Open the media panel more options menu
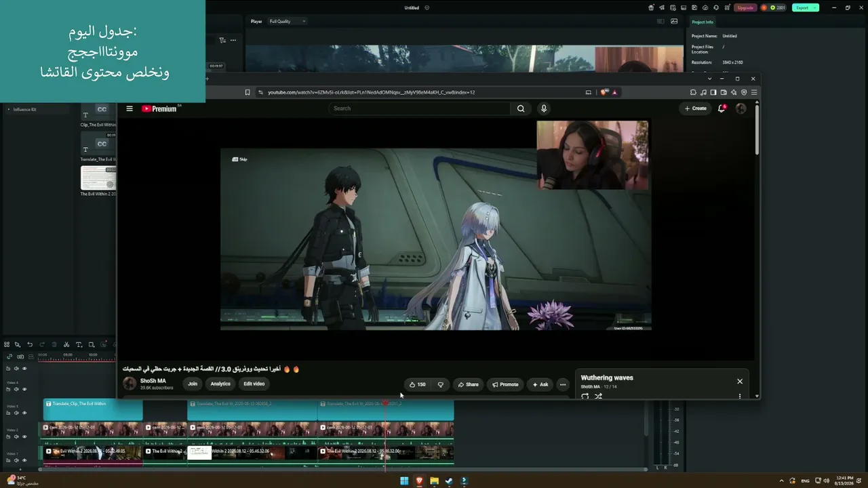This screenshot has height=488, width=868. click(233, 40)
